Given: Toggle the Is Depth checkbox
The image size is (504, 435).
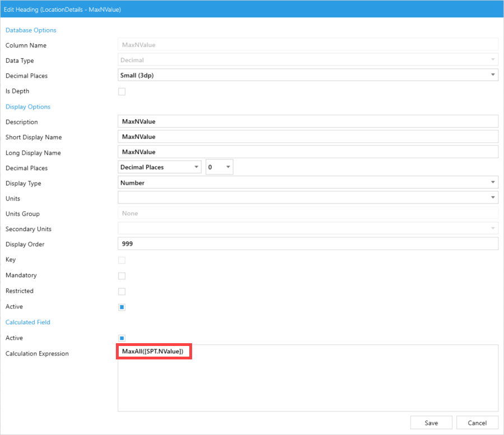Looking at the screenshot, I should pos(122,91).
